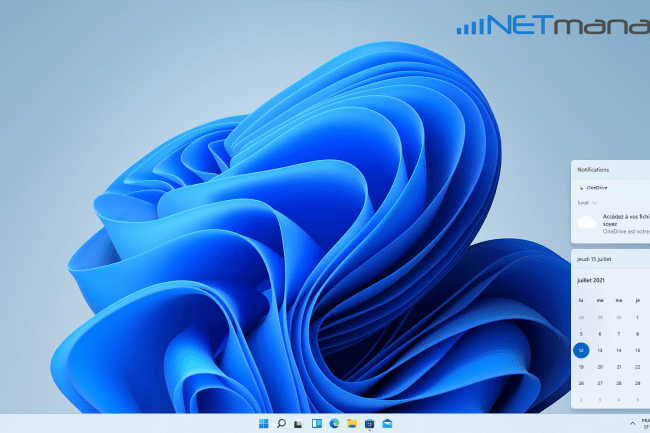This screenshot has width=650, height=433.
Task: Launch Microsoft Edge from the taskbar
Action: [335, 424]
